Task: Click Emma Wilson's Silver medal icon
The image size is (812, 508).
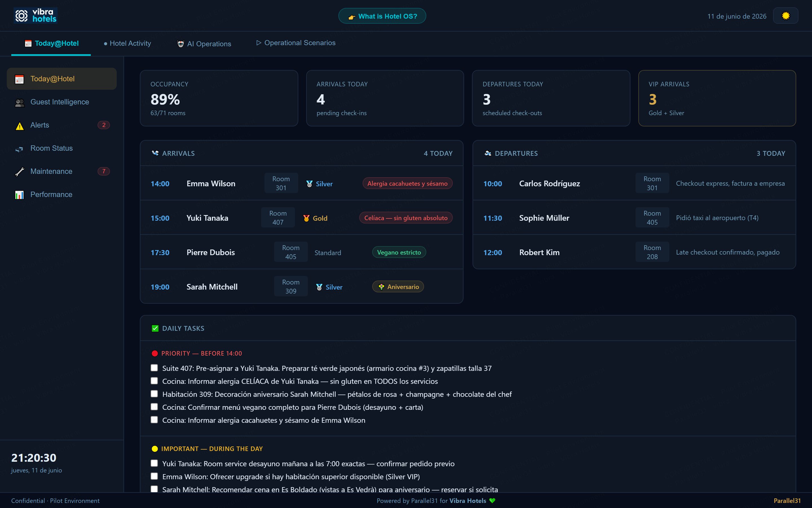Action: (309, 184)
